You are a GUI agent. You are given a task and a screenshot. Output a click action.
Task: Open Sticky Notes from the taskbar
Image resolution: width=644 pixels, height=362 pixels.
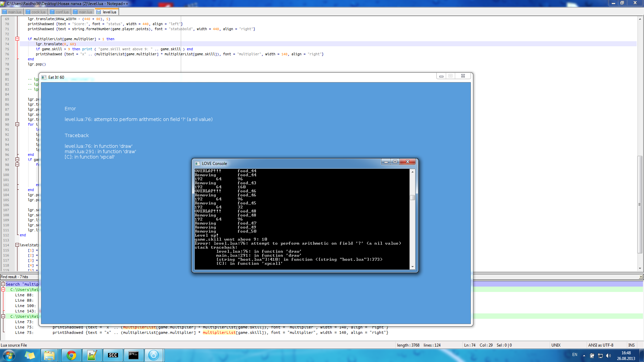[x=30, y=355]
